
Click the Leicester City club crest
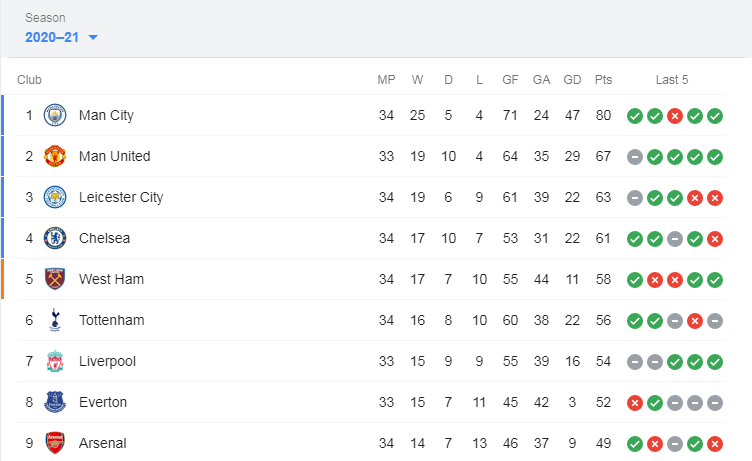point(55,197)
